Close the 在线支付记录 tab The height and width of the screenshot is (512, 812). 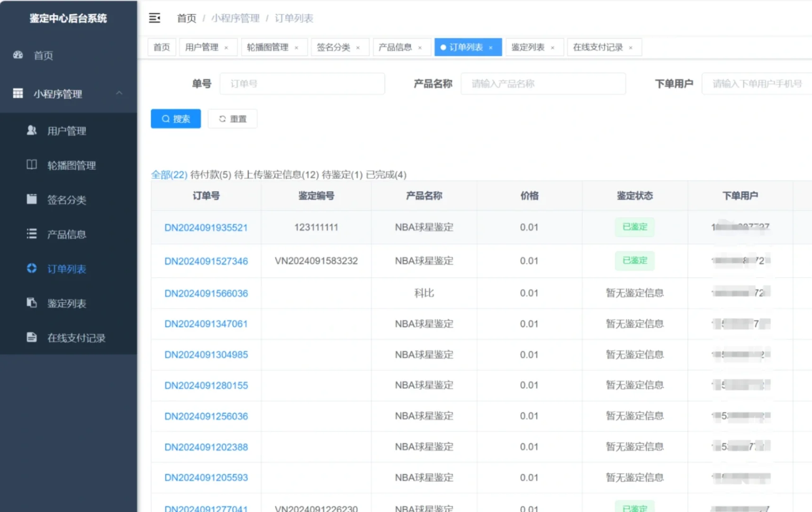[631, 47]
